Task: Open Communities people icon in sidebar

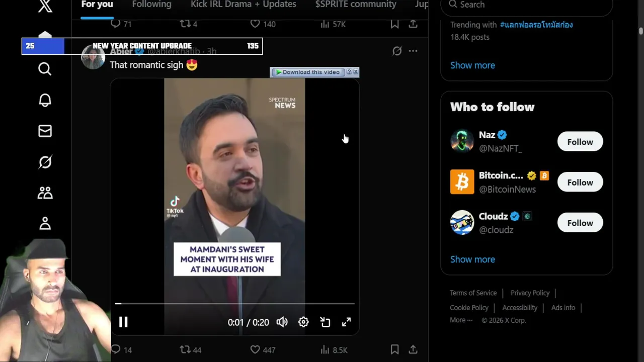Action: (45, 193)
